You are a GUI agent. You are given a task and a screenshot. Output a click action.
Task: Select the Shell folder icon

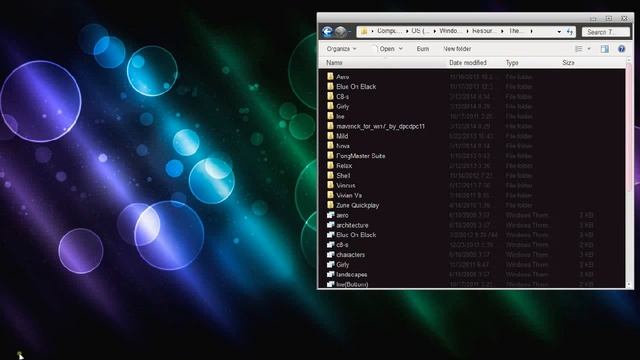coord(331,176)
